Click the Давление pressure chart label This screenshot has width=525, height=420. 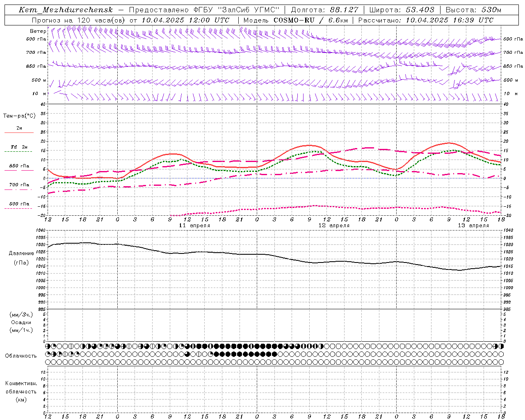click(x=21, y=253)
